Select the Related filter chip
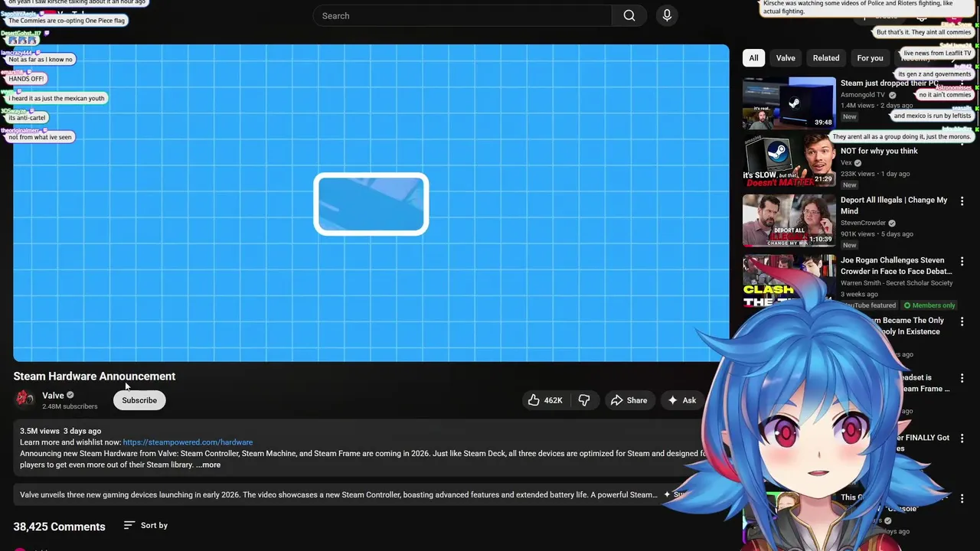Viewport: 980px width, 551px height. coord(826,58)
